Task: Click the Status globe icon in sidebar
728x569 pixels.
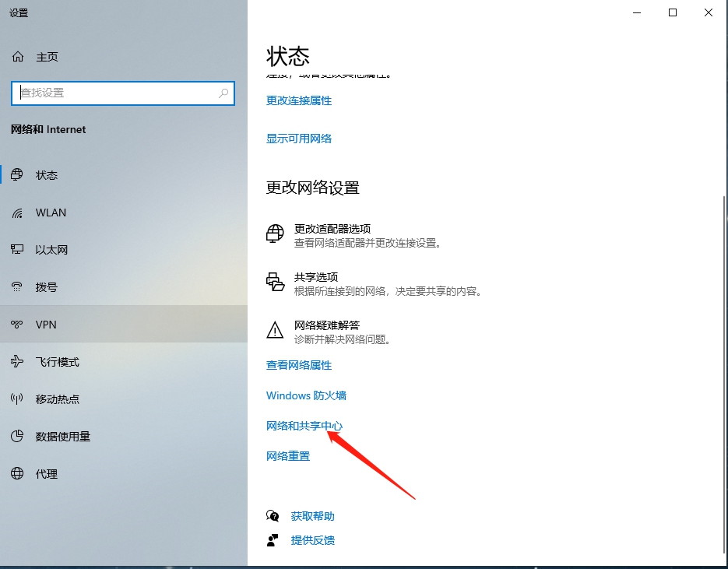Action: (17, 174)
